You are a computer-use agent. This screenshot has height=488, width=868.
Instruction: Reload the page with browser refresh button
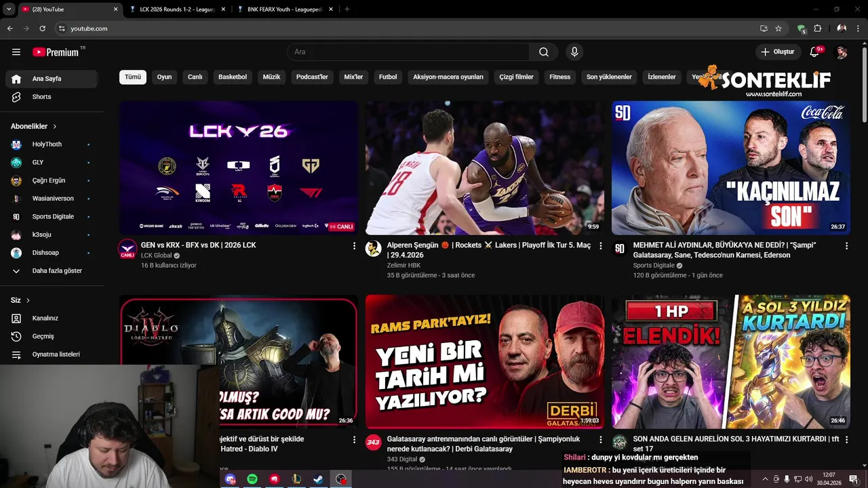tap(42, 28)
